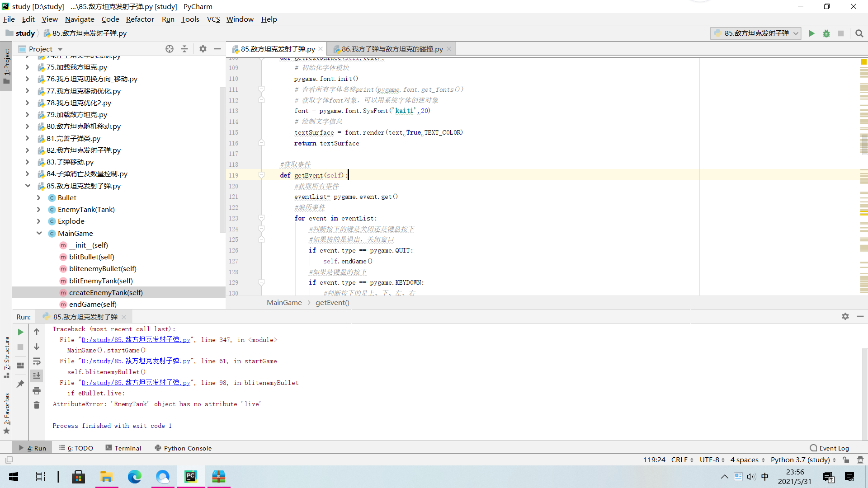Open Microsoft Edge from taskbar

[134, 477]
